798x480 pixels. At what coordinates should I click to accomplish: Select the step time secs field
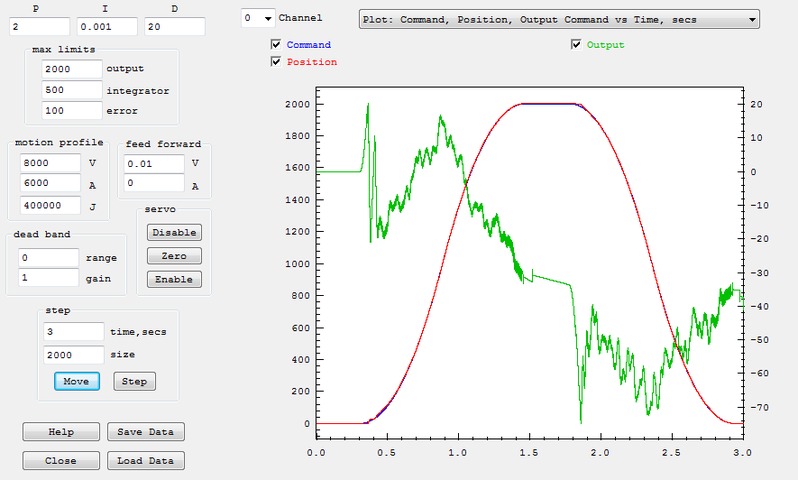73,331
